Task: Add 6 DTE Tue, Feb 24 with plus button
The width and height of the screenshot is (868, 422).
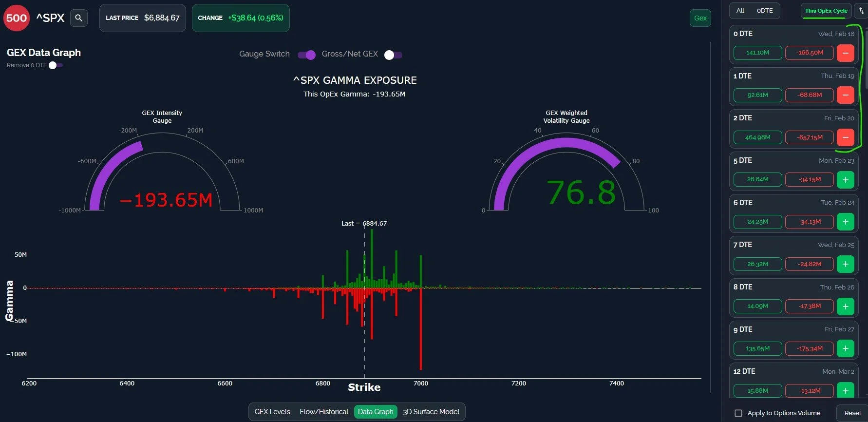Action: point(846,222)
